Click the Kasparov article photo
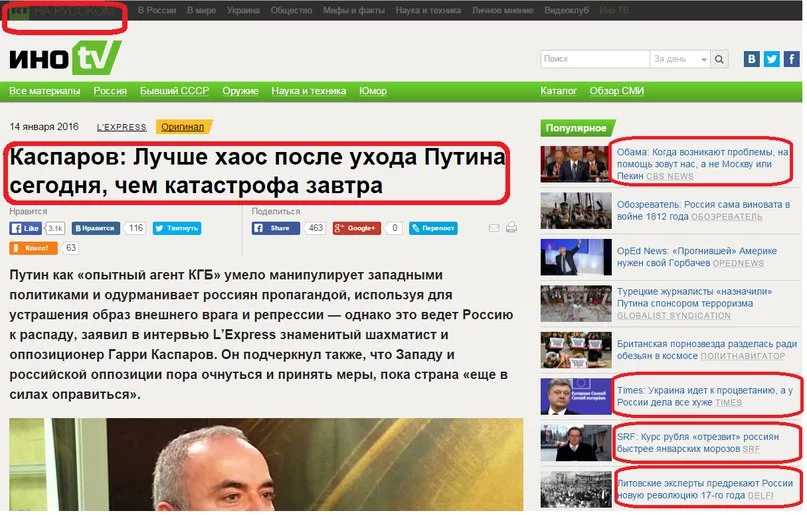 [266, 464]
